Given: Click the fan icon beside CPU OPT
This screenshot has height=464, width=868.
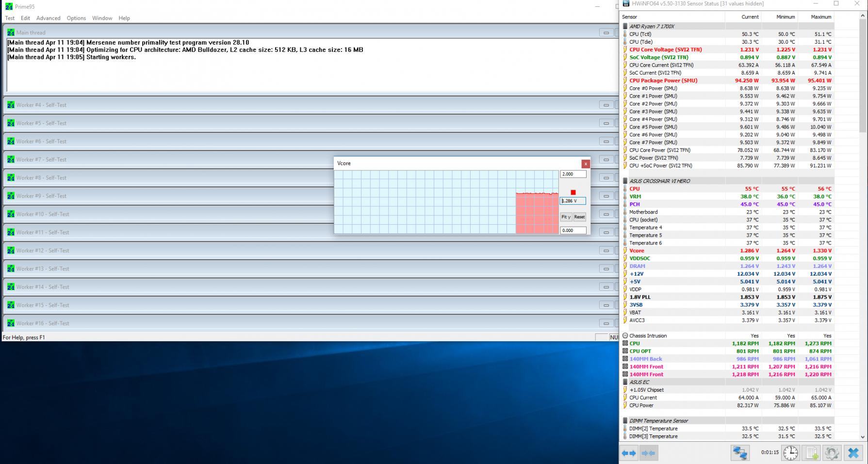Looking at the screenshot, I should tap(625, 351).
